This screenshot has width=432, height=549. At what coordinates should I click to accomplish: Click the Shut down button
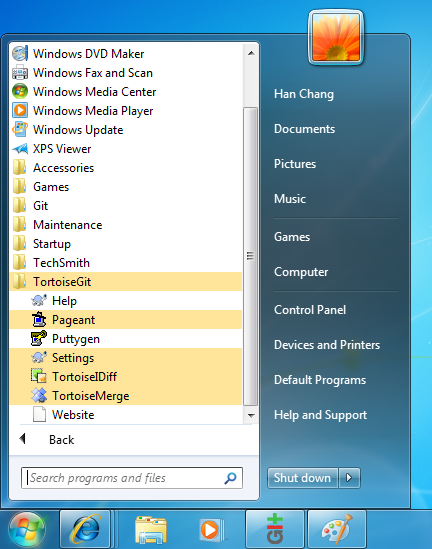(302, 478)
